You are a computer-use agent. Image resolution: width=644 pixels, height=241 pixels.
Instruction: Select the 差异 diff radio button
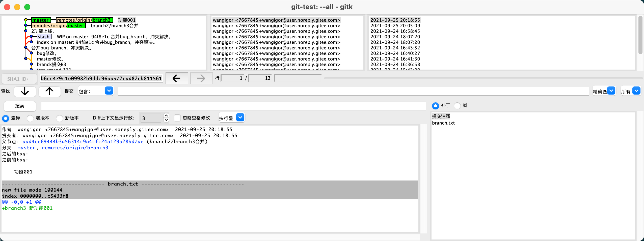click(6, 118)
